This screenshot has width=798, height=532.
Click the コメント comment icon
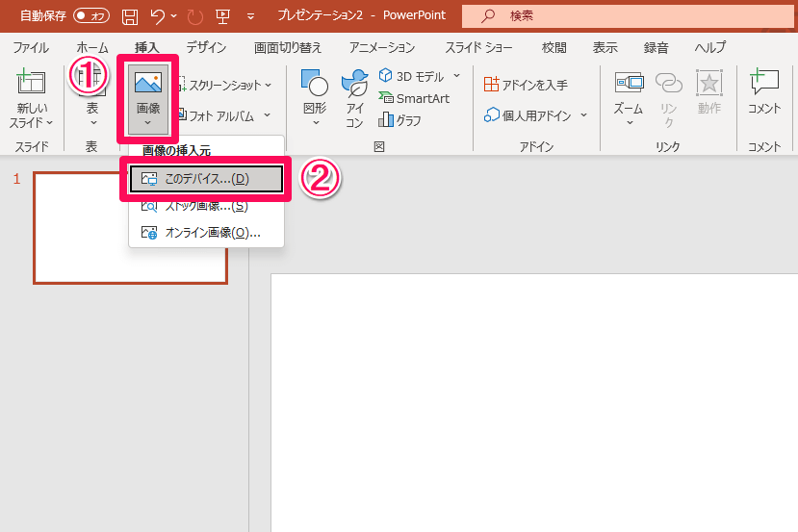764,82
